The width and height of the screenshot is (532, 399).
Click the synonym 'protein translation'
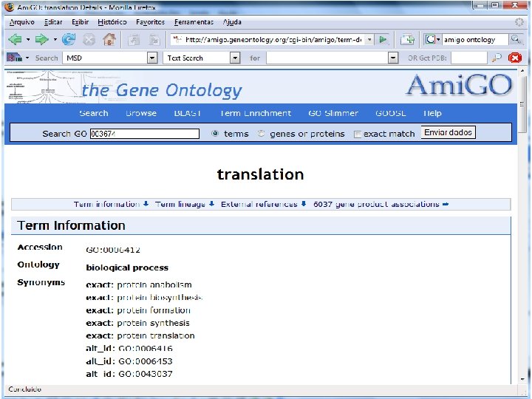pyautogui.click(x=156, y=335)
